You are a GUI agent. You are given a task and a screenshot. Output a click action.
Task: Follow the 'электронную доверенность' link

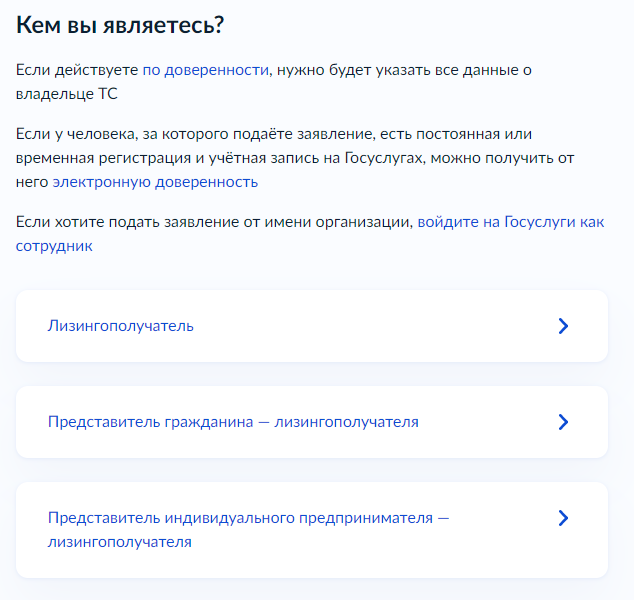point(155,182)
